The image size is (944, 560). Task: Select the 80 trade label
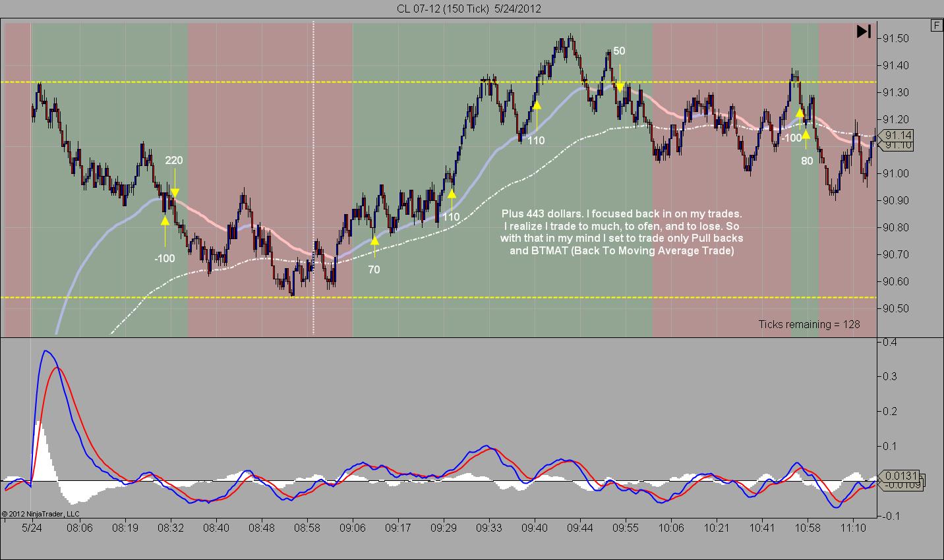[x=807, y=160]
